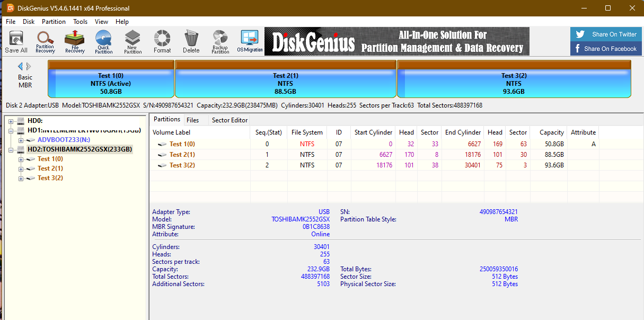Click the DiskGenius banner advertisement
This screenshot has height=320, width=644.
click(397, 41)
